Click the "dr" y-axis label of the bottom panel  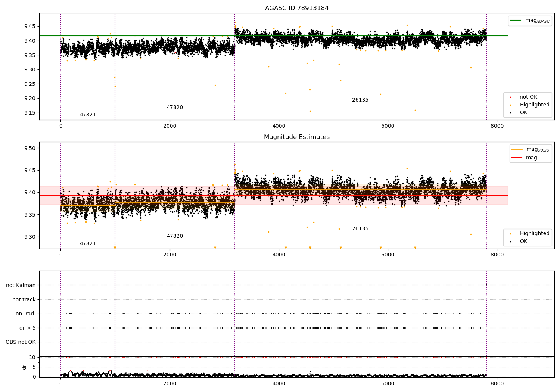[x=24, y=367]
